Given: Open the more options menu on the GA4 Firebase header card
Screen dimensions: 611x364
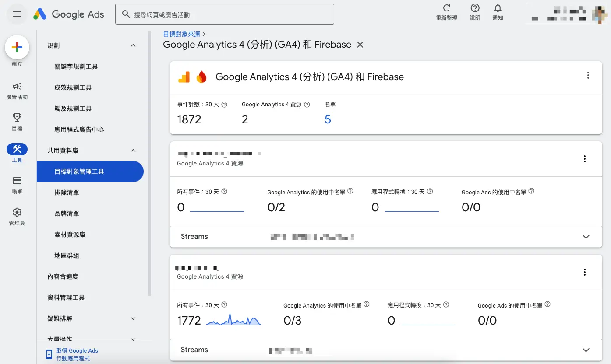Looking at the screenshot, I should 588,75.
